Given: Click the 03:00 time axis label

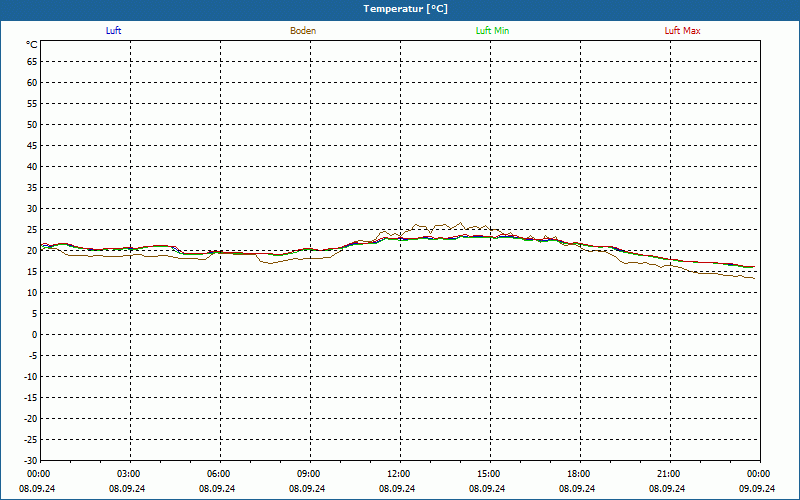Looking at the screenshot, I should (130, 474).
